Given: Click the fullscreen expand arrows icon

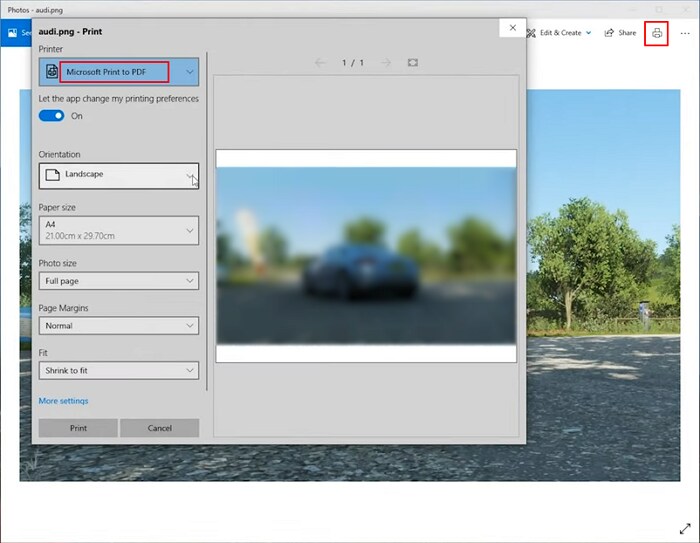Looking at the screenshot, I should (685, 529).
